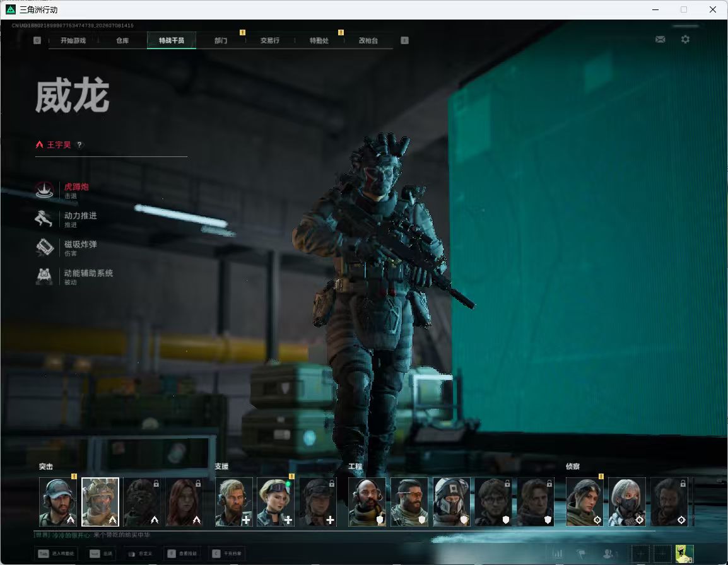Select the 动能辅助系统 passive skill icon
This screenshot has height=565, width=728.
45,276
